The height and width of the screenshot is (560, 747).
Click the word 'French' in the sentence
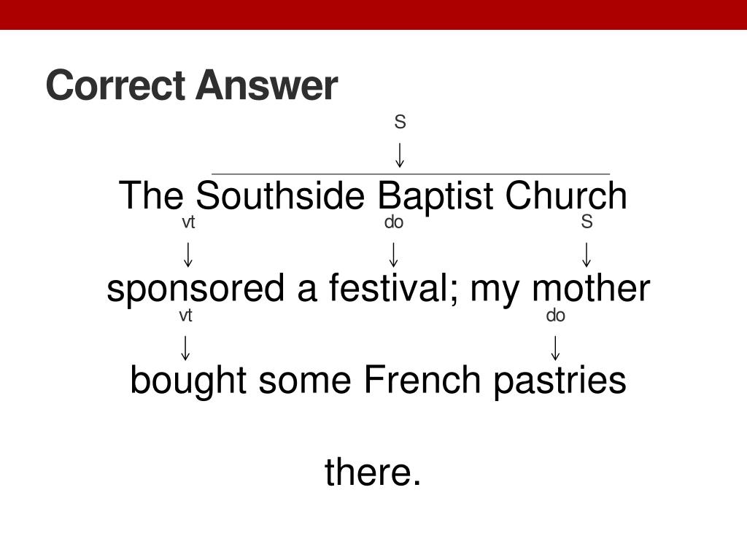coord(422,380)
